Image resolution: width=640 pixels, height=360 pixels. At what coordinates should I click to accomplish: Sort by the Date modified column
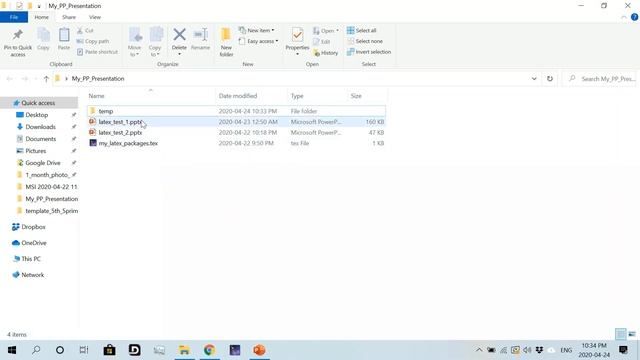[x=238, y=96]
